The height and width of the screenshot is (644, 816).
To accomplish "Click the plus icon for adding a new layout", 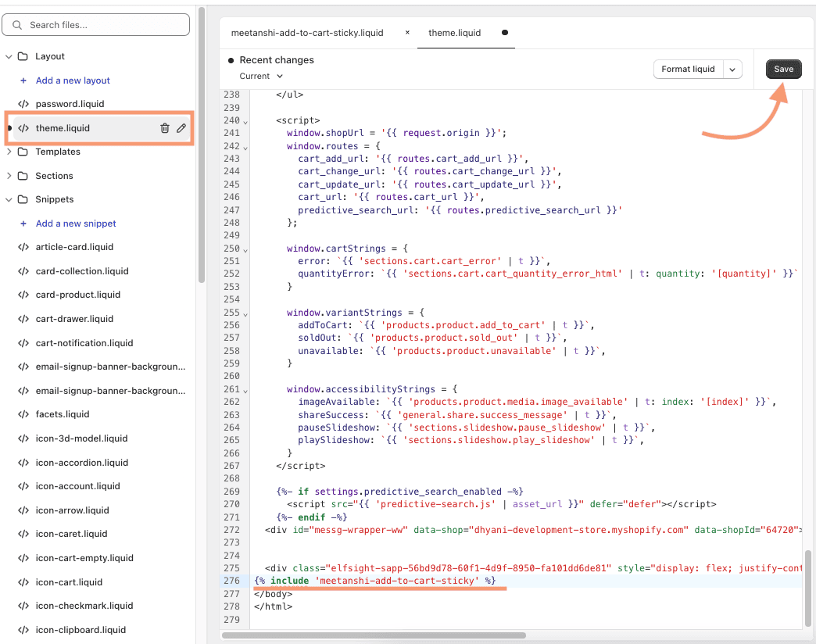I will point(23,80).
